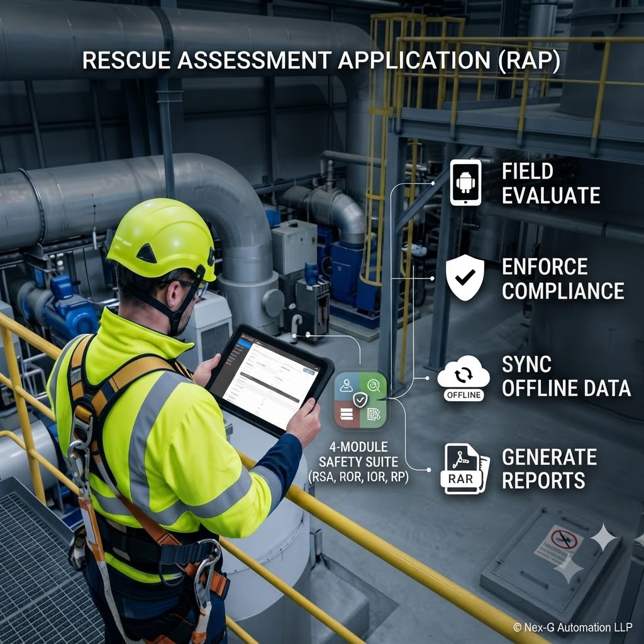This screenshot has height=644, width=644.
Task: Click the RAR report document icon
Action: 465,469
